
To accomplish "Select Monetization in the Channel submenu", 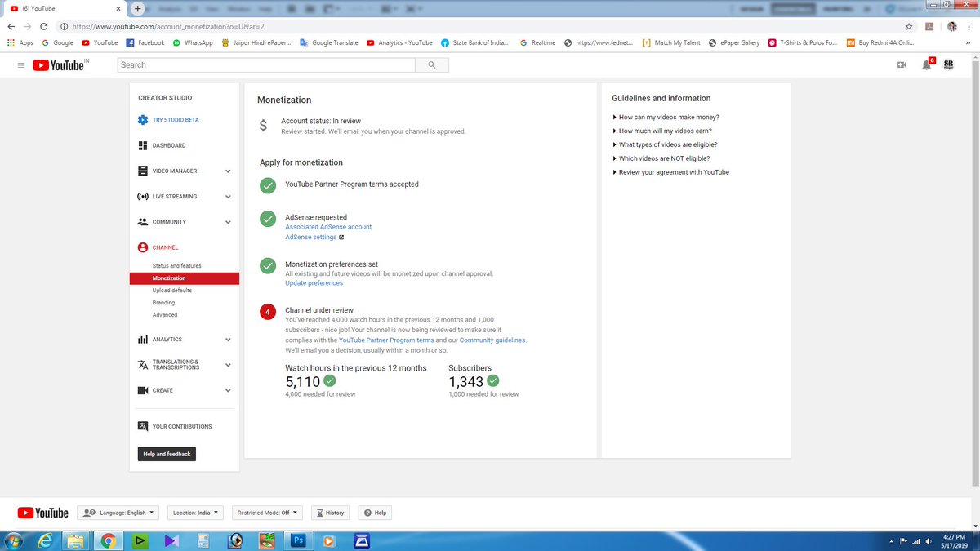I will click(x=185, y=278).
